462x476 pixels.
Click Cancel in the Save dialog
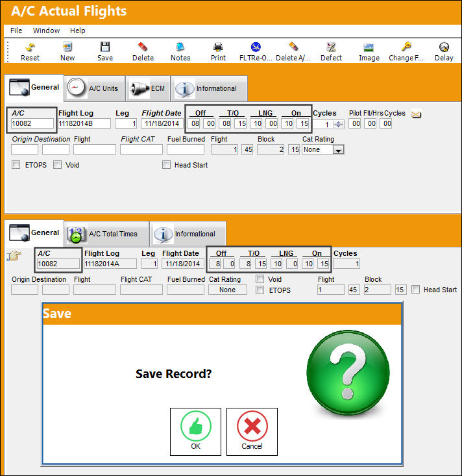(x=252, y=432)
